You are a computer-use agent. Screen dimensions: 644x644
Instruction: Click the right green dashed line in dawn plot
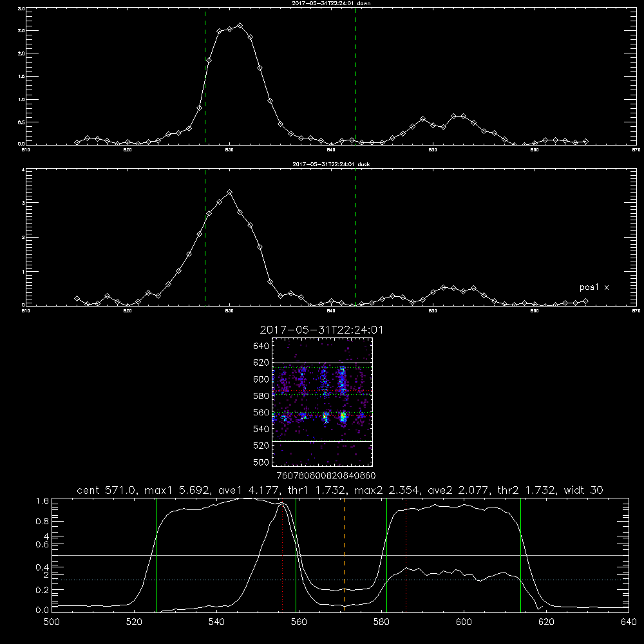(x=355, y=76)
